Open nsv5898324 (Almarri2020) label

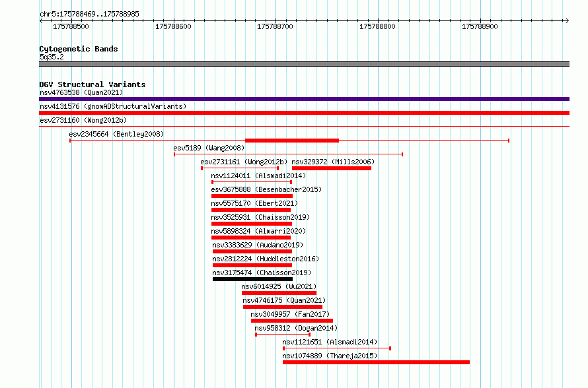(x=258, y=231)
